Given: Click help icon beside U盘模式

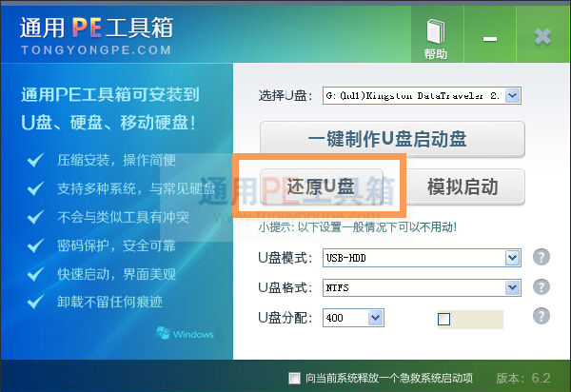Looking at the screenshot, I should 541,257.
